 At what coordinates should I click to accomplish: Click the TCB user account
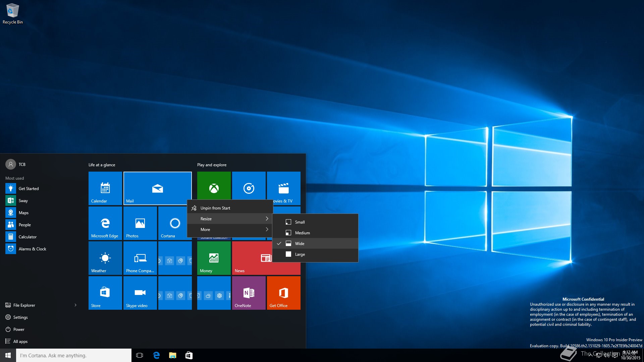click(x=16, y=164)
